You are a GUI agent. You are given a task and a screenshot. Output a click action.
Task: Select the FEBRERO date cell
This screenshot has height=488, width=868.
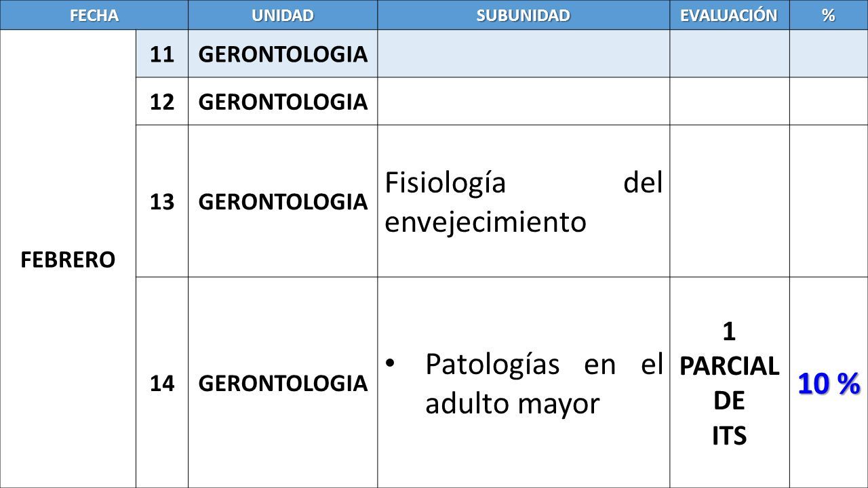(x=68, y=259)
